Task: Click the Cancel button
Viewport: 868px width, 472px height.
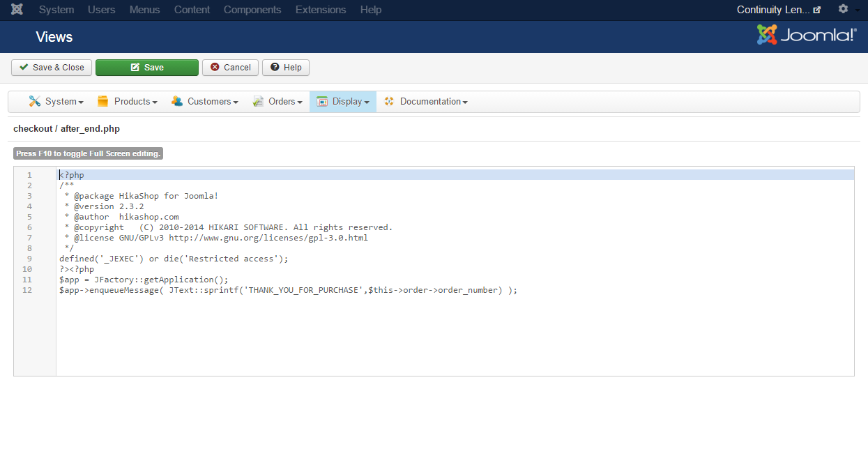Action: (231, 68)
